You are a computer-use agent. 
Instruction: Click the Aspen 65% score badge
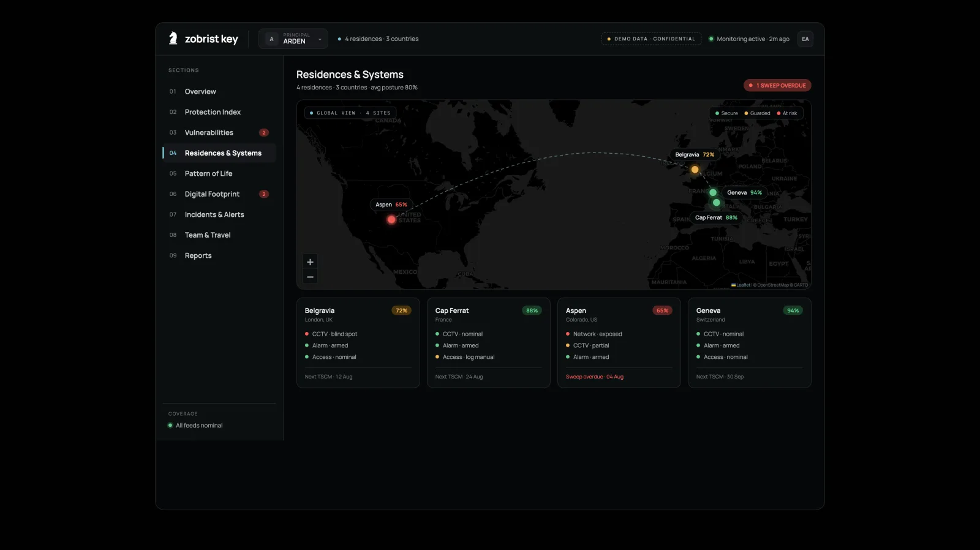coord(662,311)
